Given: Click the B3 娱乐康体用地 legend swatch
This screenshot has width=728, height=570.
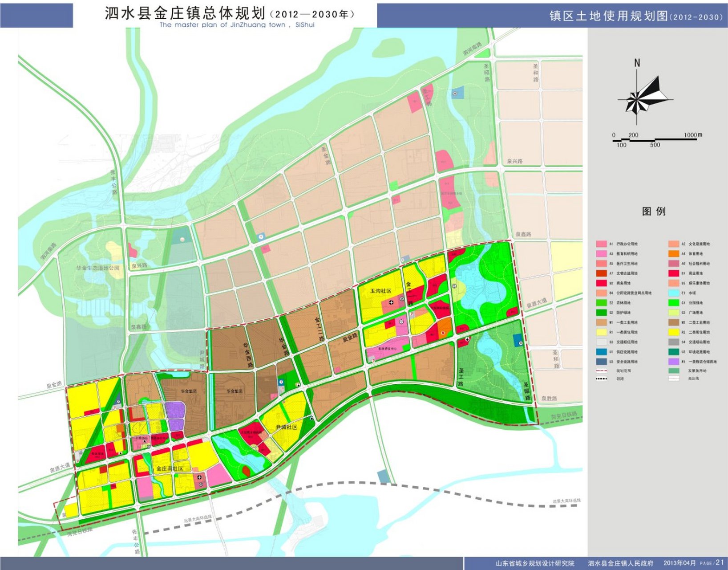Looking at the screenshot, I should tap(674, 283).
